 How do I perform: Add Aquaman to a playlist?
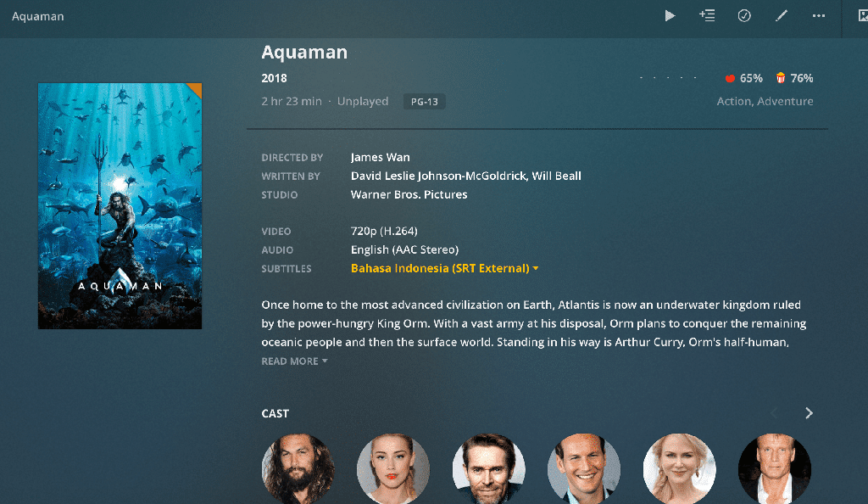point(707,15)
